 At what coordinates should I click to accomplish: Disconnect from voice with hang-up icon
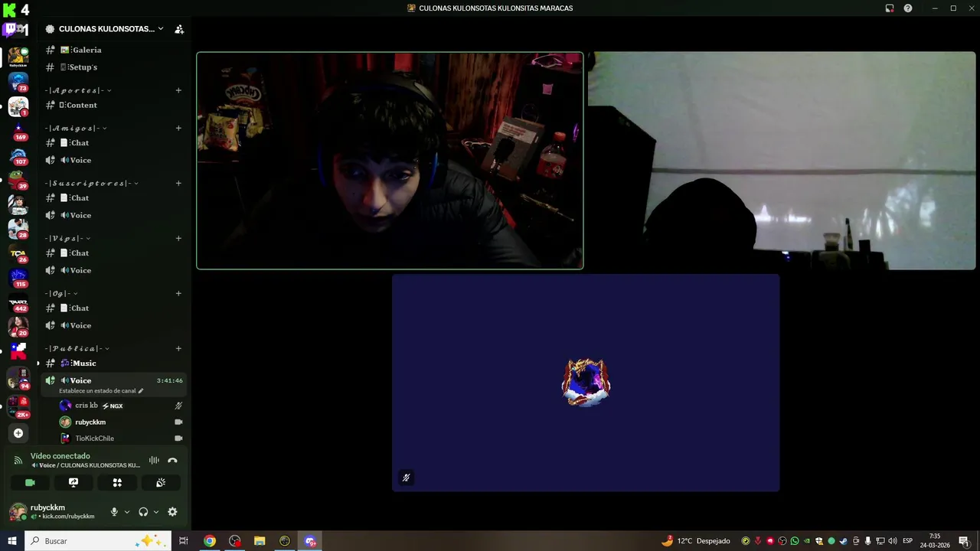pos(172,461)
